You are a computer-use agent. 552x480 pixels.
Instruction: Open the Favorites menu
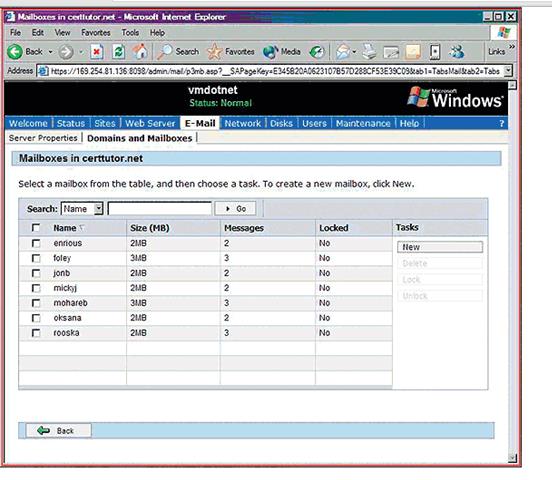tap(96, 33)
